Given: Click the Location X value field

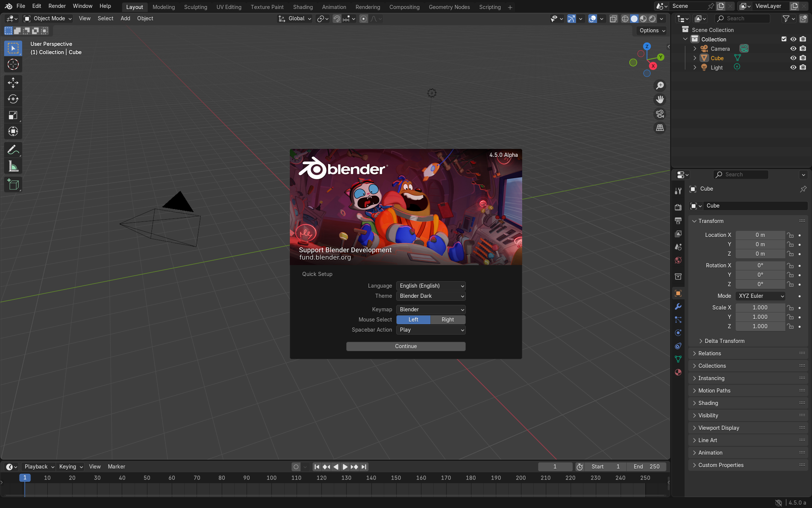Looking at the screenshot, I should 760,235.
